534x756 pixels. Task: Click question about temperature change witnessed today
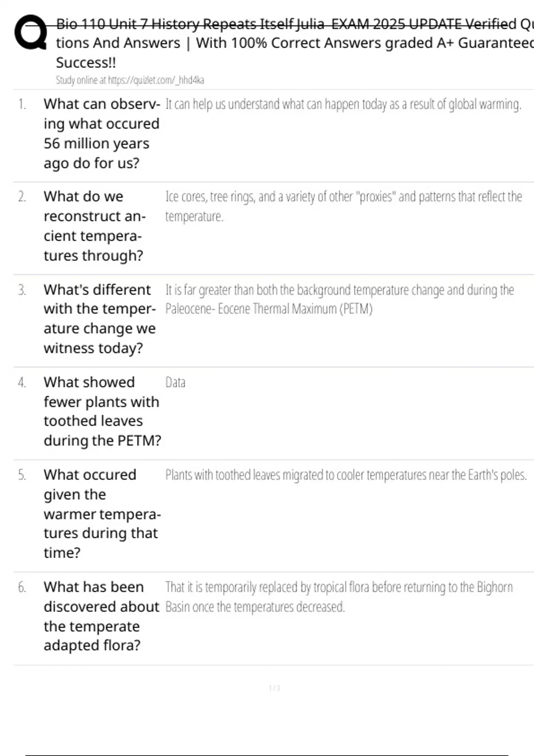tap(99, 318)
